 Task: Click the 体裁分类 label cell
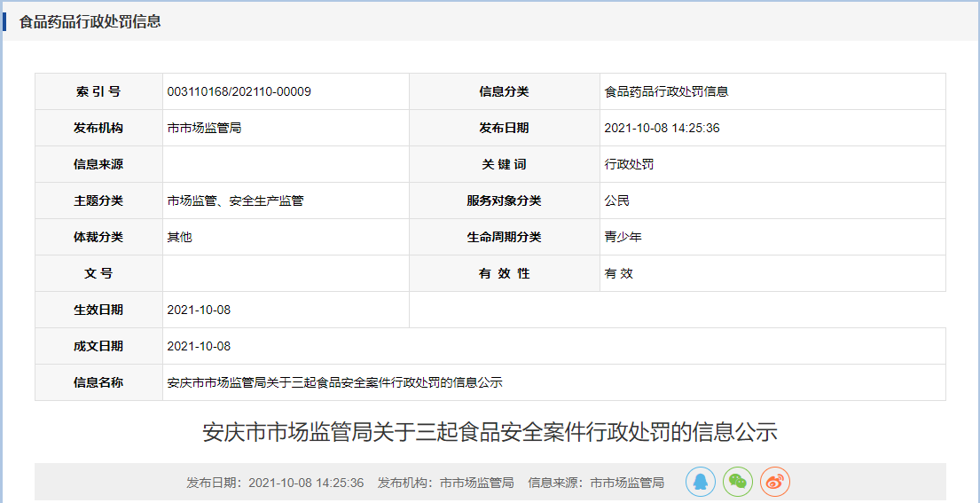tap(98, 237)
